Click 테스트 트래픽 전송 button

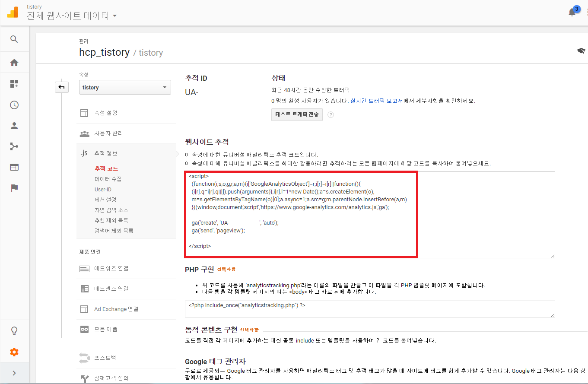(297, 114)
